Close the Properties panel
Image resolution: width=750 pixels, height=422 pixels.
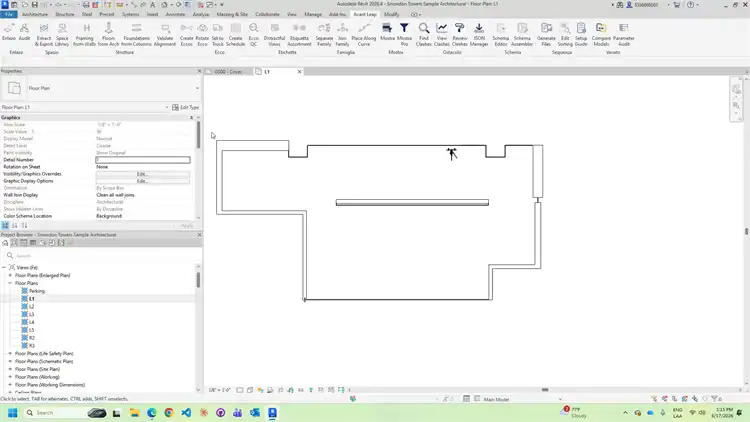[199, 71]
